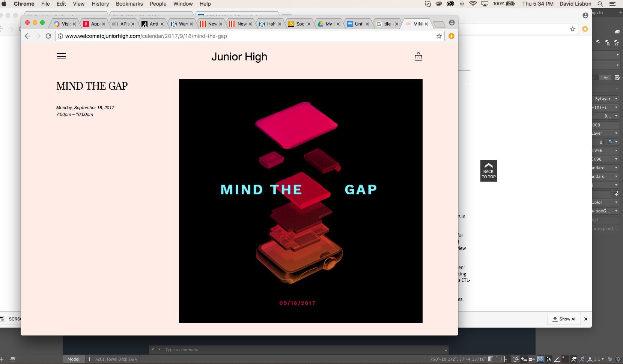
Task: Click the Wi-Fi status icon
Action: pyautogui.click(x=473, y=4)
